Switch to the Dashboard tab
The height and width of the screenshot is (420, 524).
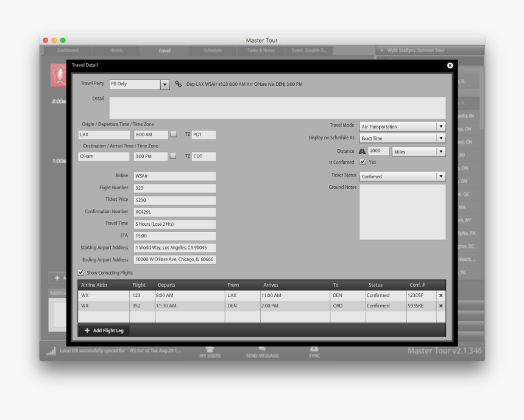coord(68,51)
